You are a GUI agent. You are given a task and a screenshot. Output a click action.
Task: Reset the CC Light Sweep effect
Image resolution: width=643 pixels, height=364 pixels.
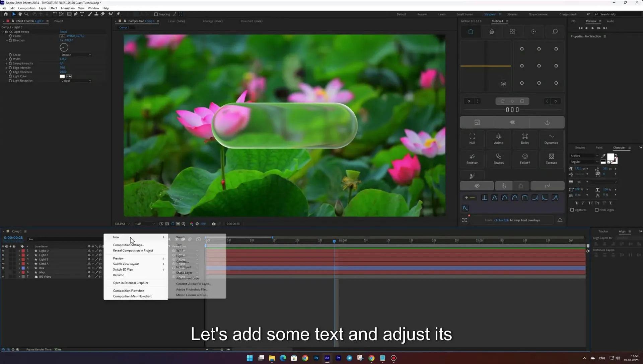pos(63,32)
